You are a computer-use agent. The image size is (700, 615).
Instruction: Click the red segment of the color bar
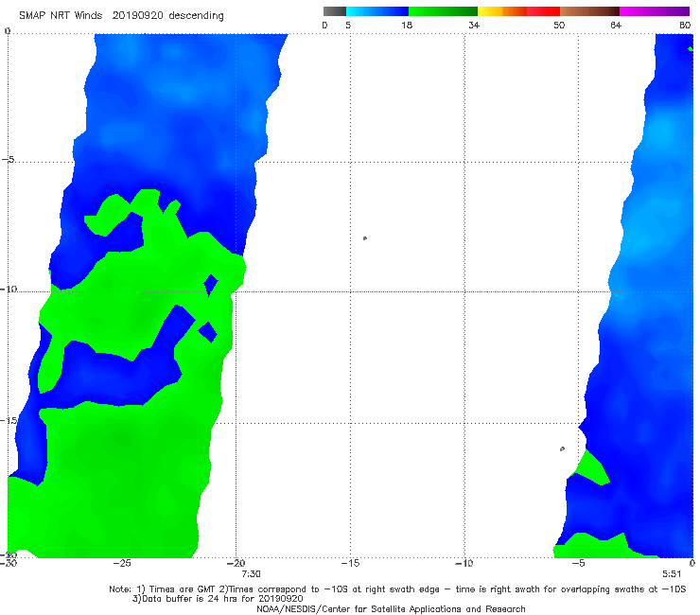[x=543, y=11]
